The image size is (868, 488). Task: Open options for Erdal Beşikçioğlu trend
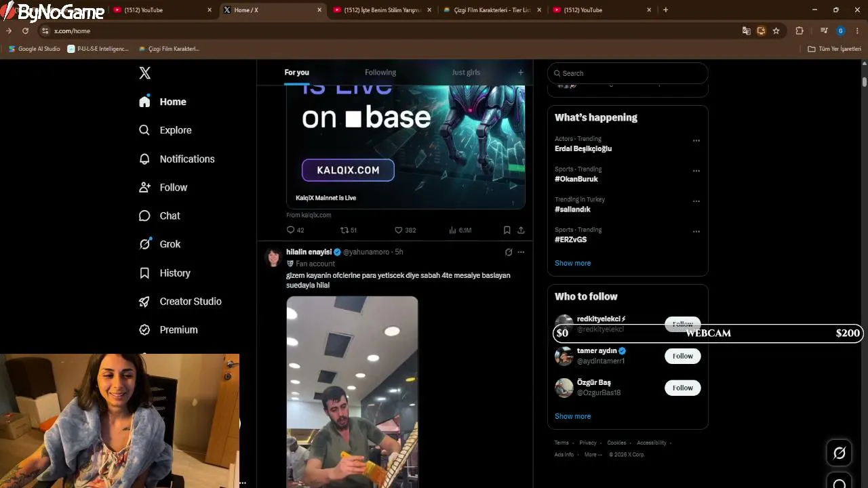696,141
